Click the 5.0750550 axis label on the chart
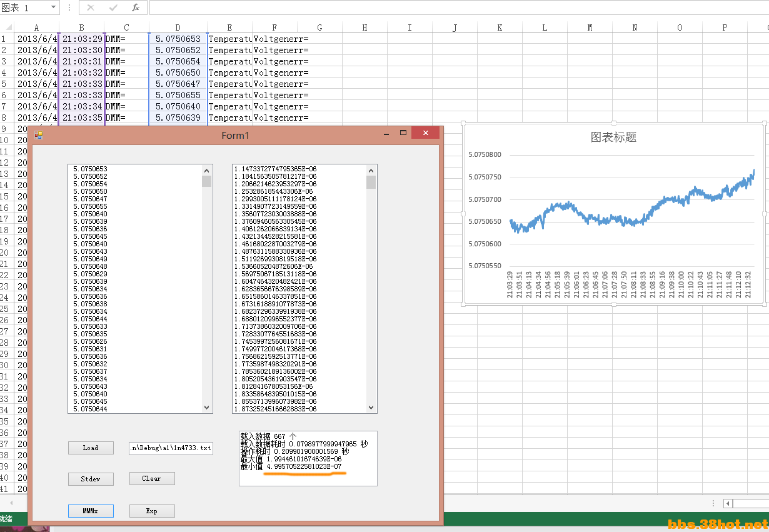The height and width of the screenshot is (532, 769). pyautogui.click(x=485, y=266)
